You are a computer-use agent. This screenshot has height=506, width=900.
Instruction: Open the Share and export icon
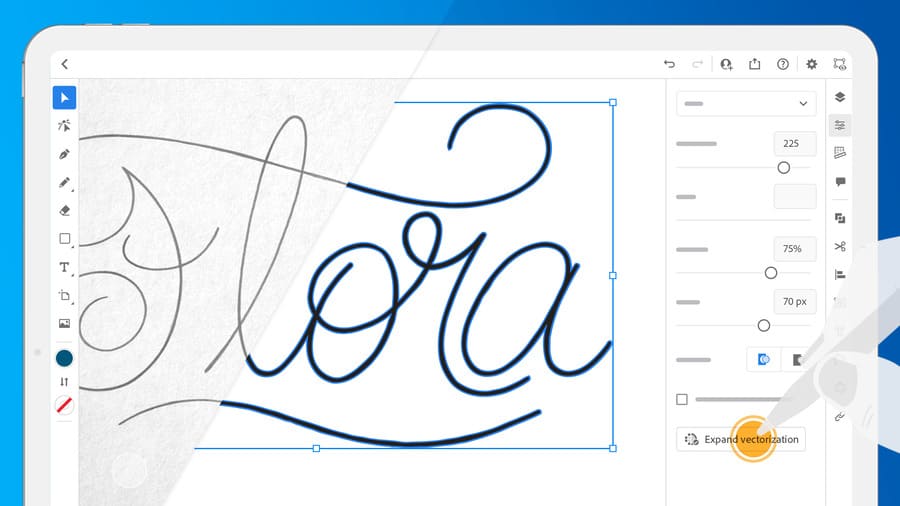[755, 64]
